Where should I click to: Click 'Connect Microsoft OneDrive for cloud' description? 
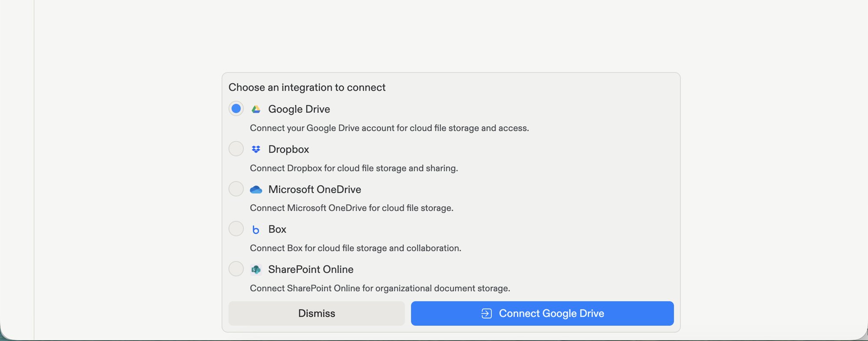(x=352, y=208)
